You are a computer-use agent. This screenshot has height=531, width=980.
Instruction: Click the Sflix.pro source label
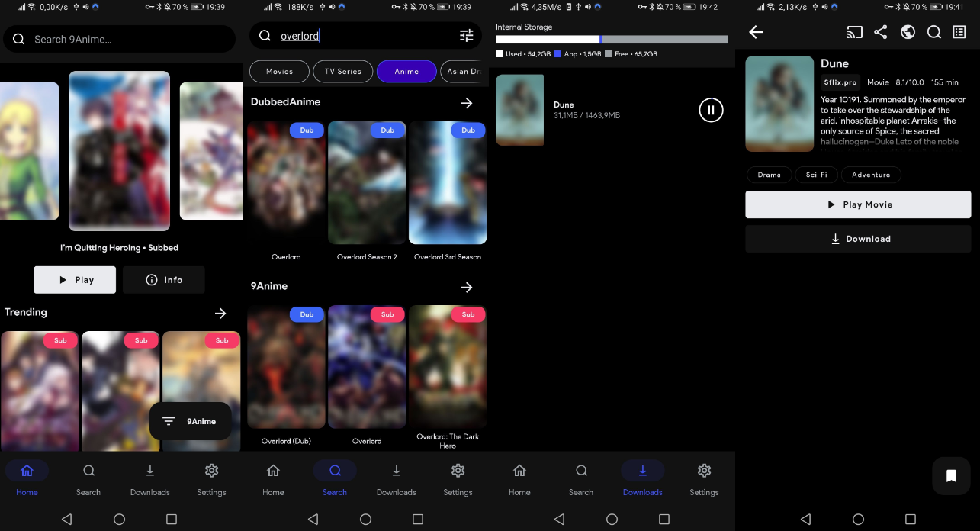pyautogui.click(x=840, y=82)
